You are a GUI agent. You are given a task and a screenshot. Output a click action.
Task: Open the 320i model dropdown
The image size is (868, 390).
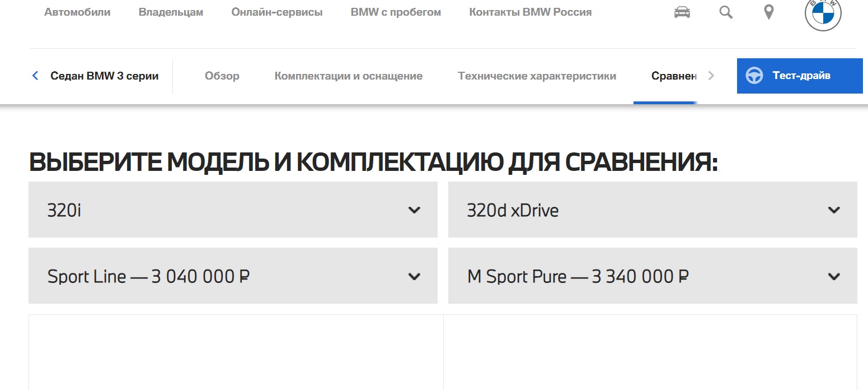tap(233, 210)
